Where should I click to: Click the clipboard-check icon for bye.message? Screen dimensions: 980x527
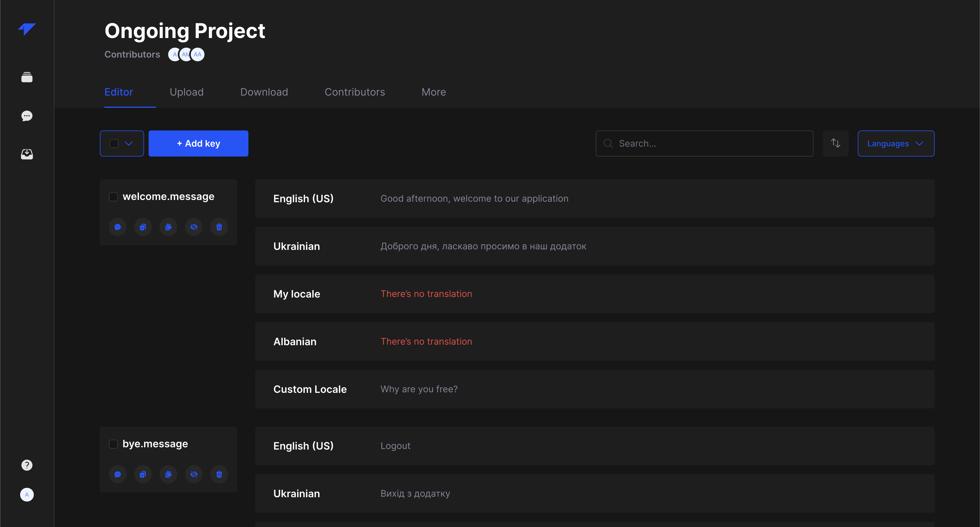[x=143, y=475]
